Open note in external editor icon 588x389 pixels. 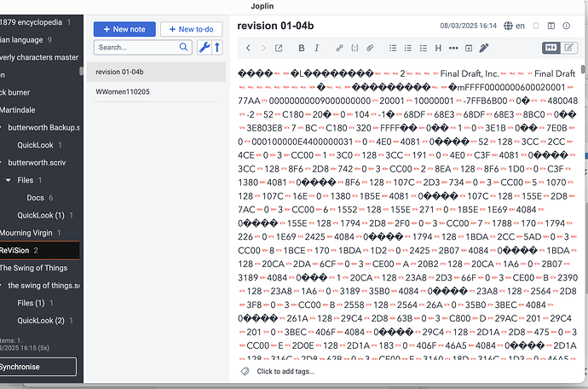(x=279, y=48)
